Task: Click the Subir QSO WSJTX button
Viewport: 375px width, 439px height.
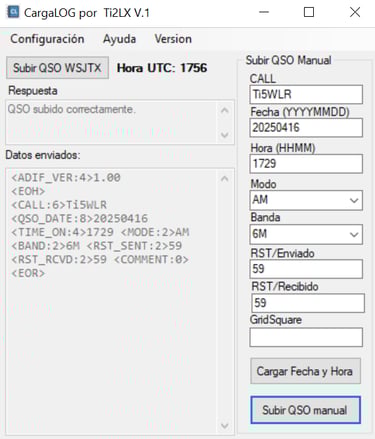Action: (x=57, y=68)
